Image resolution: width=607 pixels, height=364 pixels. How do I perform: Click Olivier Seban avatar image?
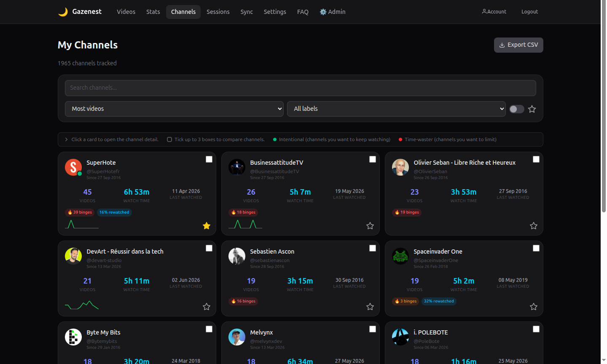tap(400, 167)
